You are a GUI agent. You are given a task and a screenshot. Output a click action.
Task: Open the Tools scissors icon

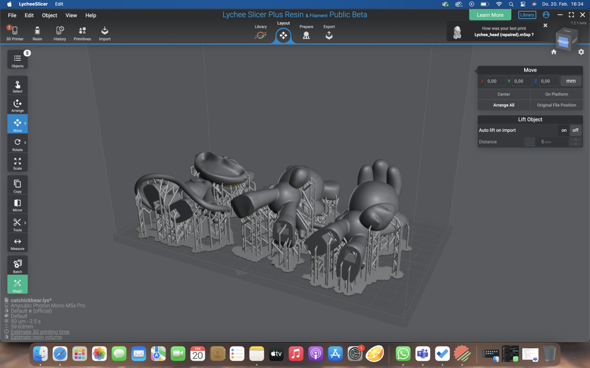tap(17, 224)
